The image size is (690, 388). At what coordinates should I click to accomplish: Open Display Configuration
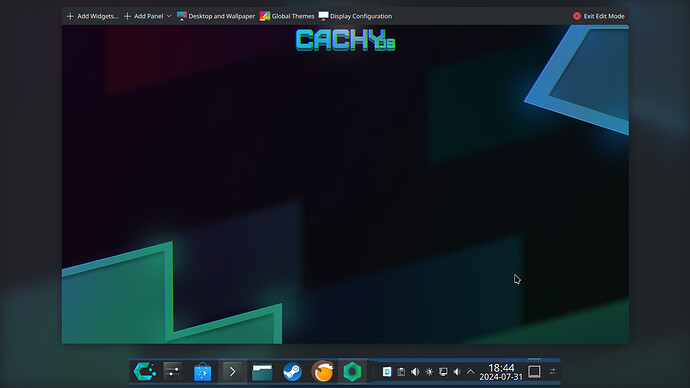[x=355, y=16]
